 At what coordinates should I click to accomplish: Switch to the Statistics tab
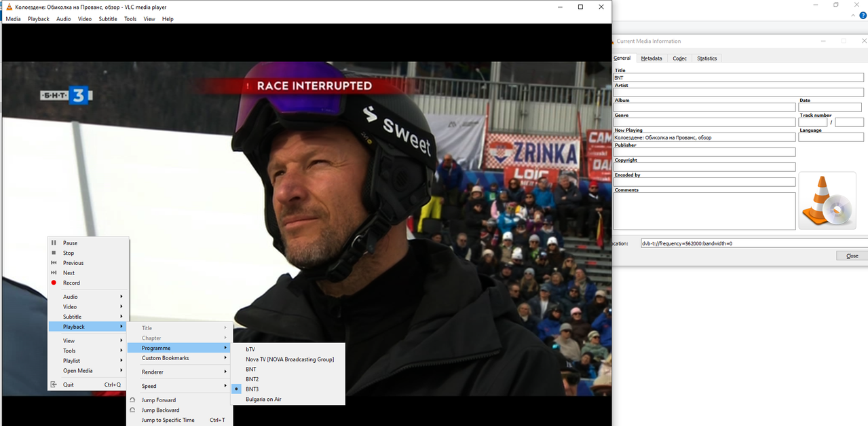pos(707,58)
